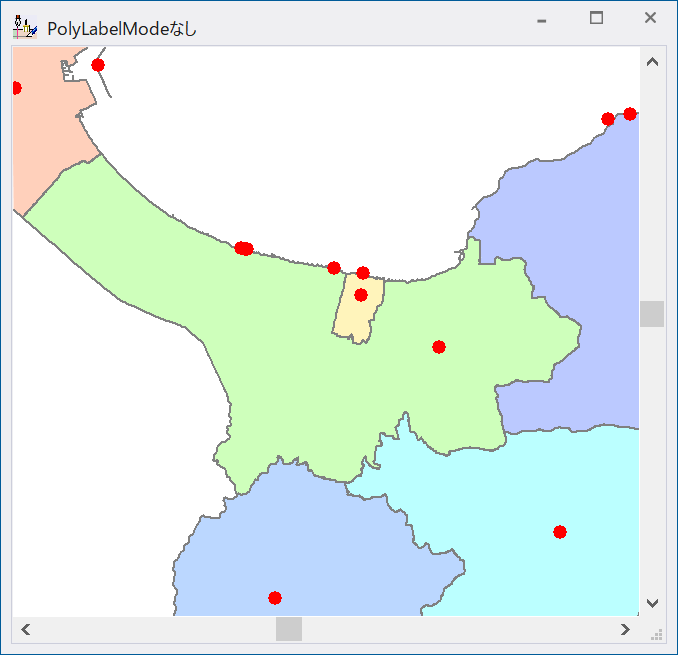Screen dimensions: 678x655
Task: Maximize the PolyLabelMode window
Action: click(596, 18)
